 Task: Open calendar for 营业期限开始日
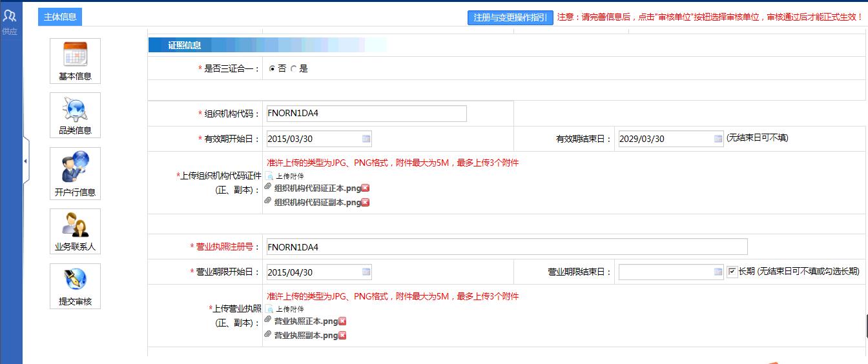[x=366, y=272]
